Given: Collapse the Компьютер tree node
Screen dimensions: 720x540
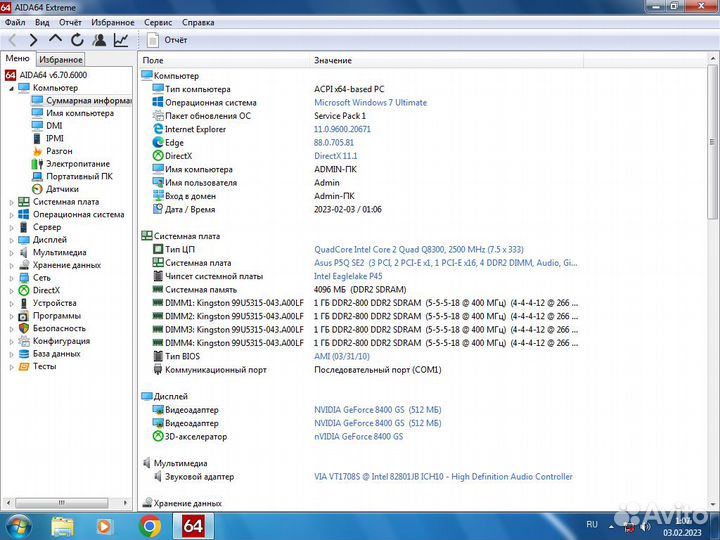Looking at the screenshot, I should point(11,88).
